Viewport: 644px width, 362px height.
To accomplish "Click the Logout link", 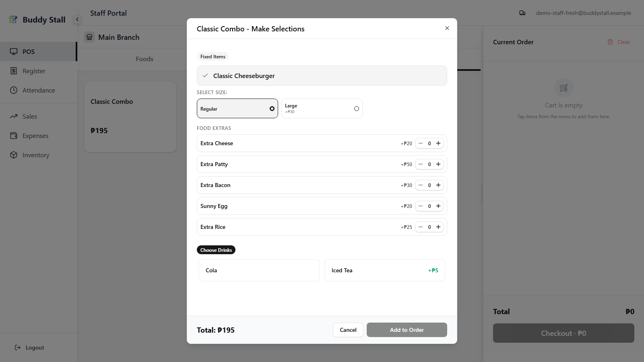I will (x=29, y=348).
